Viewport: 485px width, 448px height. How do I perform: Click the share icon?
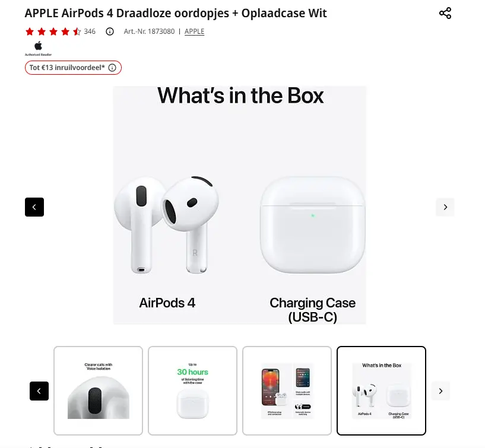click(x=445, y=13)
